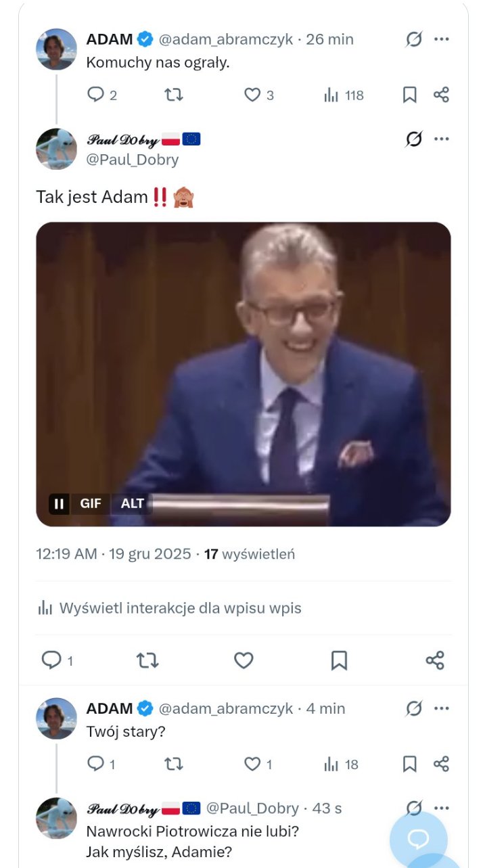Share the 'Tak jest Adam' post

coord(435,660)
